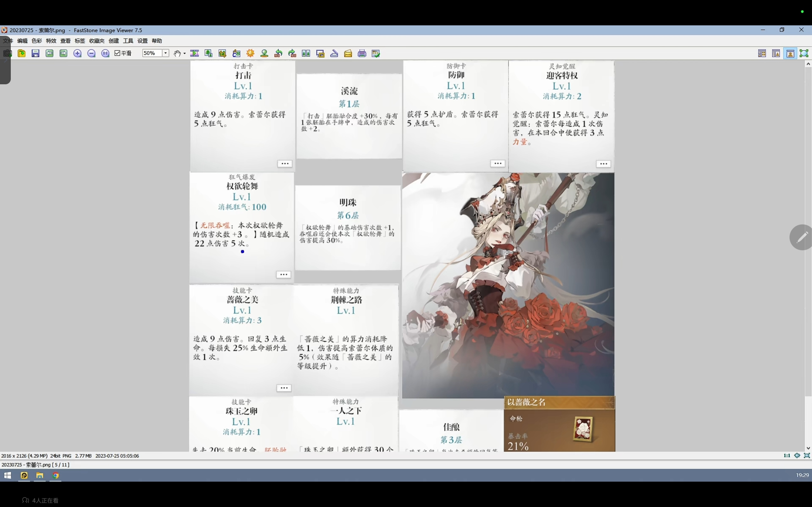Open Chrome from the taskbar
812x507 pixels.
56,475
